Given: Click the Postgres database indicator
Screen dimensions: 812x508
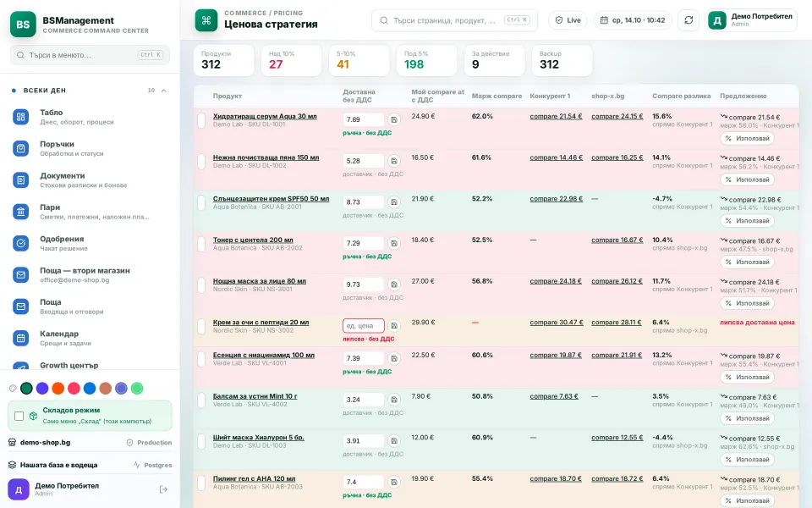Looking at the screenshot, I should pos(153,465).
